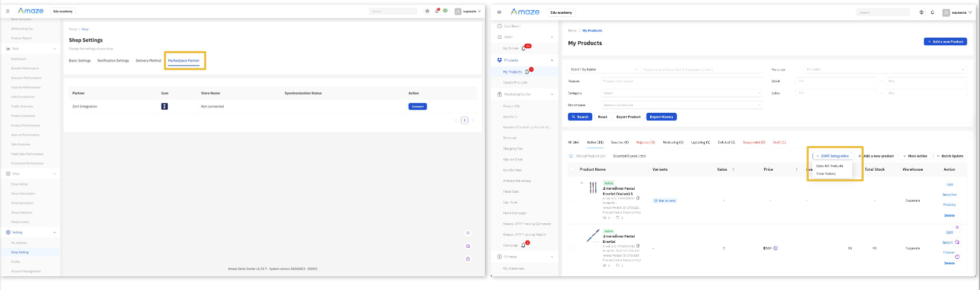Switch to the Delivery Method tab

click(x=149, y=60)
